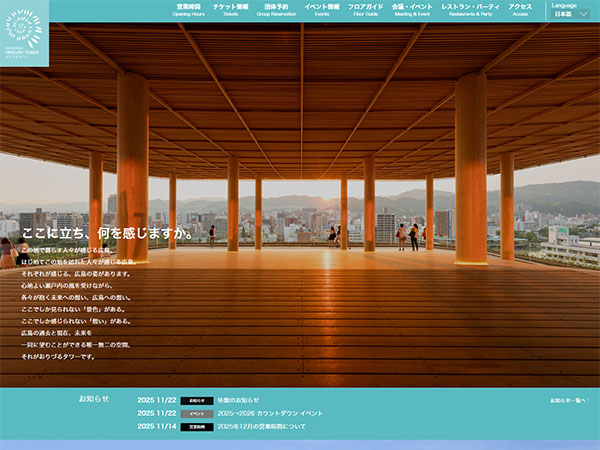Click the お知らせ category tag label
The image size is (600, 450).
tap(197, 400)
